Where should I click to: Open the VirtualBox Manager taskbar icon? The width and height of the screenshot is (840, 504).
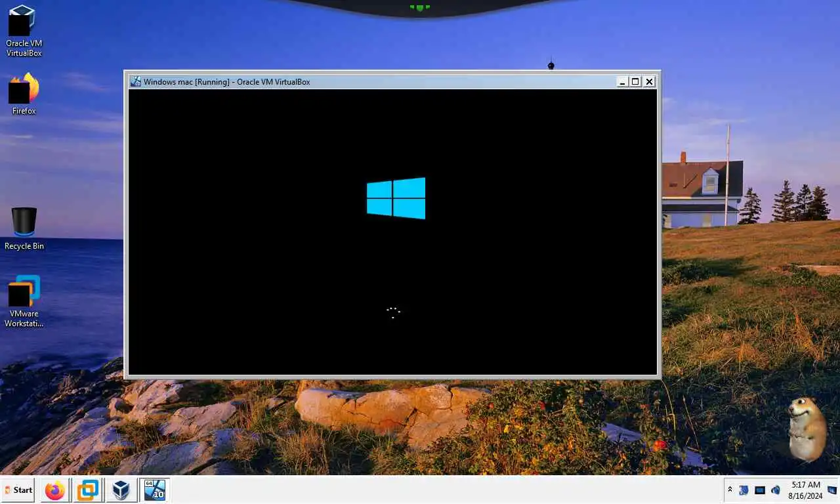click(121, 490)
